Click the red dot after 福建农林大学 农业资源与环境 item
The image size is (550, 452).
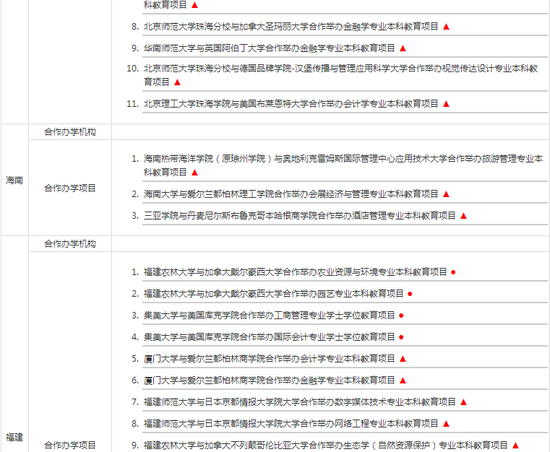click(453, 272)
